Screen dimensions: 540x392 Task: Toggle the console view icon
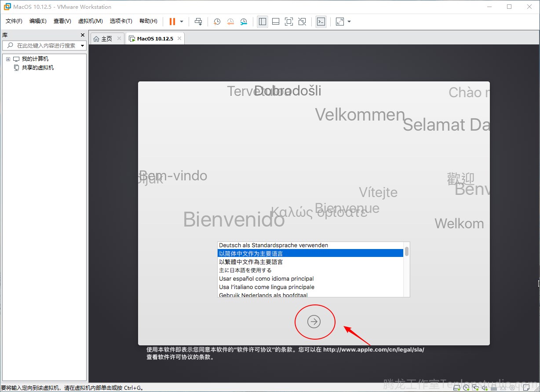pyautogui.click(x=321, y=22)
